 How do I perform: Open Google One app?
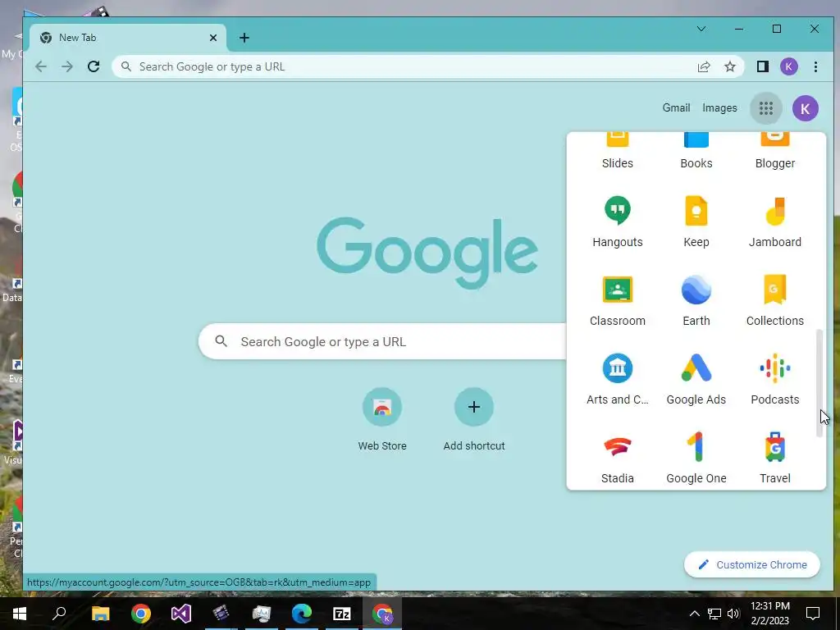point(696,458)
